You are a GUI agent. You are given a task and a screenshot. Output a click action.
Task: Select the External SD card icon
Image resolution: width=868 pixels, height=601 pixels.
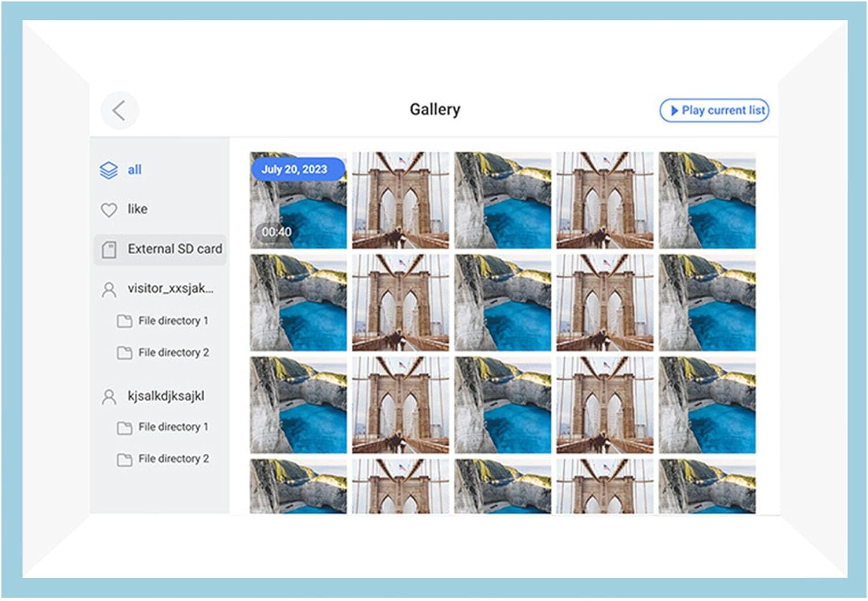(109, 250)
